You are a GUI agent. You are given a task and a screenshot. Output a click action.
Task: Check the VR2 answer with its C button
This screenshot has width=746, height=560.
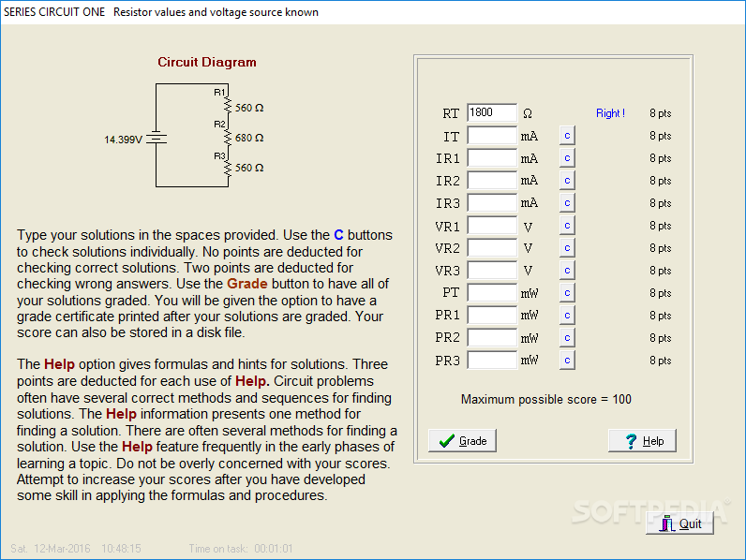[x=567, y=247]
